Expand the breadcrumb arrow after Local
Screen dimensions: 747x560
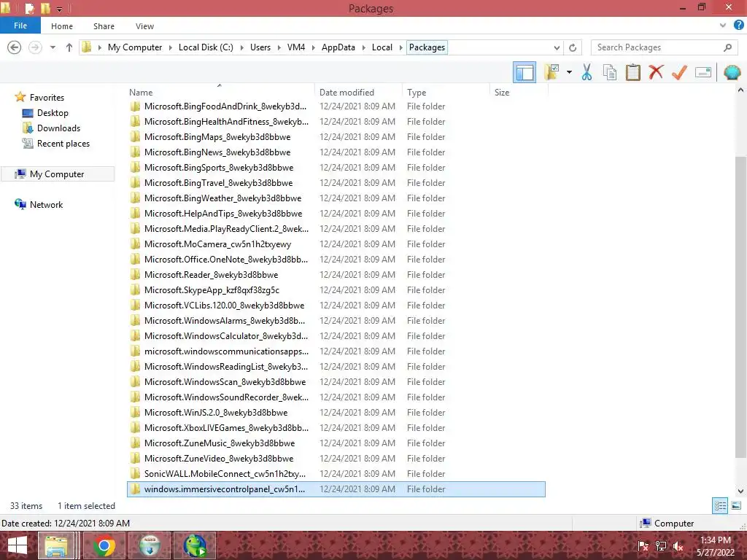tap(400, 47)
